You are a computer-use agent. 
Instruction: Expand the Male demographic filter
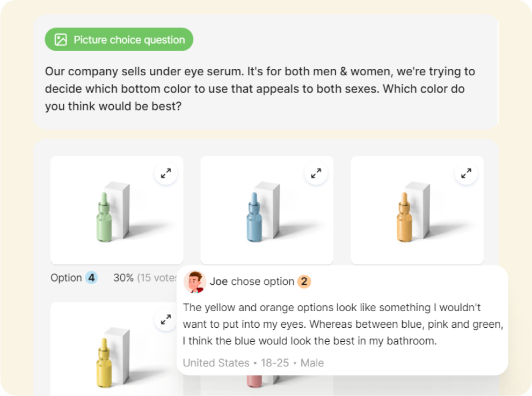(x=314, y=363)
